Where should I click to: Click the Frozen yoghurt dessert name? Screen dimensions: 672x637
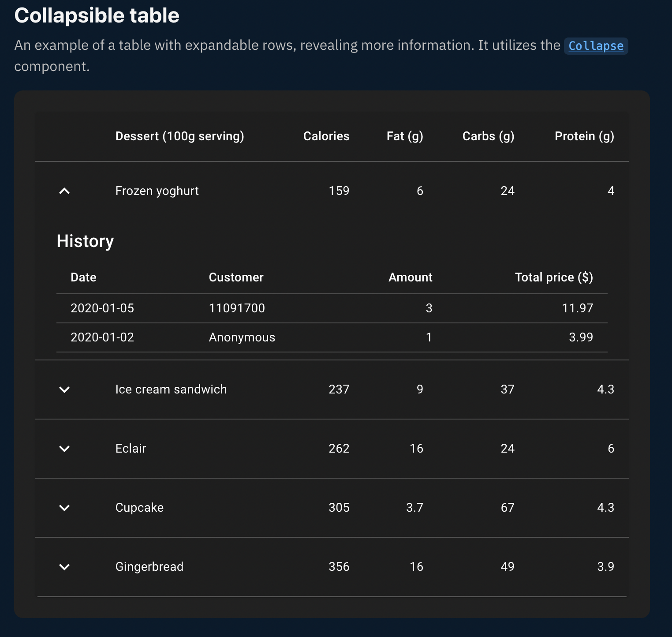point(157,191)
